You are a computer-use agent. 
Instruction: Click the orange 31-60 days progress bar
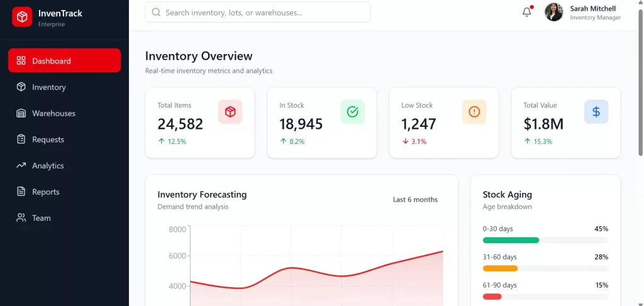click(x=500, y=269)
